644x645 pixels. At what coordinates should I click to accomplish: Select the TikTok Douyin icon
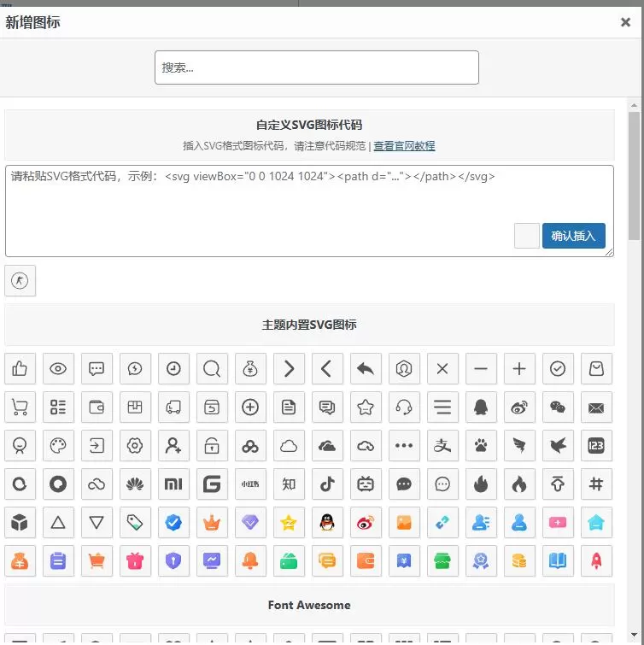[x=327, y=484]
